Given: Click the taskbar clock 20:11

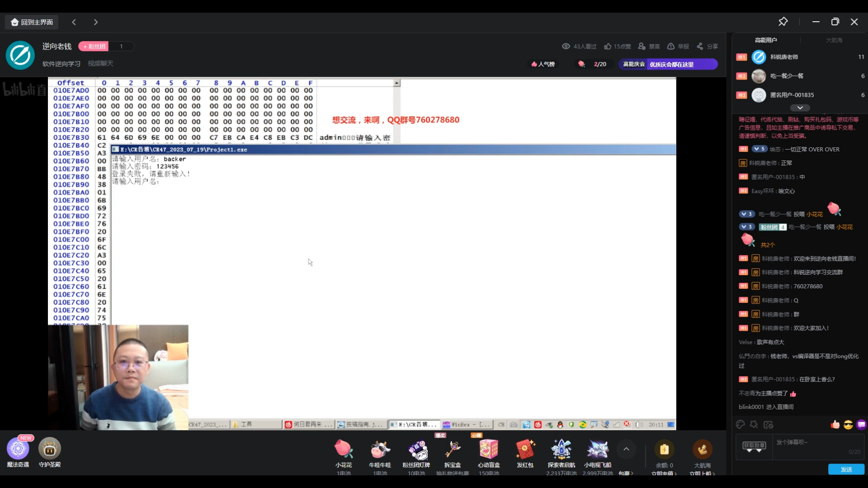Looking at the screenshot, I should click(x=656, y=424).
